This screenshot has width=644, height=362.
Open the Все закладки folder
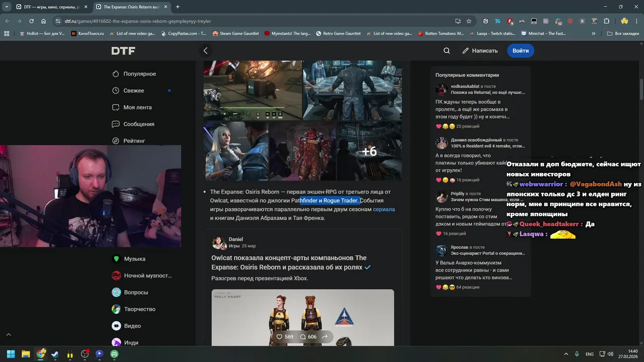click(623, 34)
